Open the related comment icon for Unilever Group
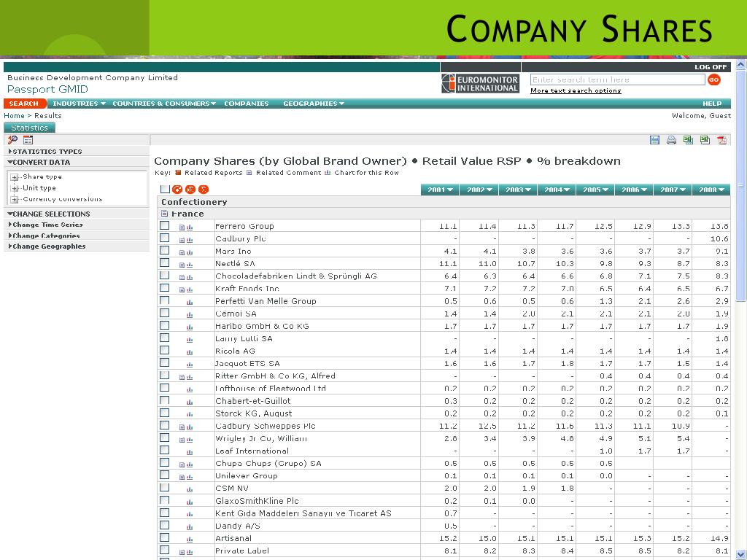The height and width of the screenshot is (560, 747). pos(182,477)
